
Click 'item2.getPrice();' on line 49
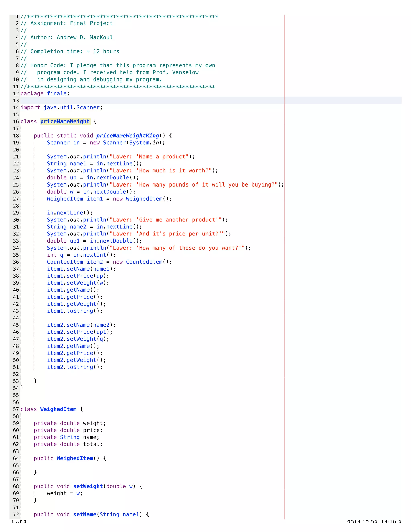(x=75, y=353)
